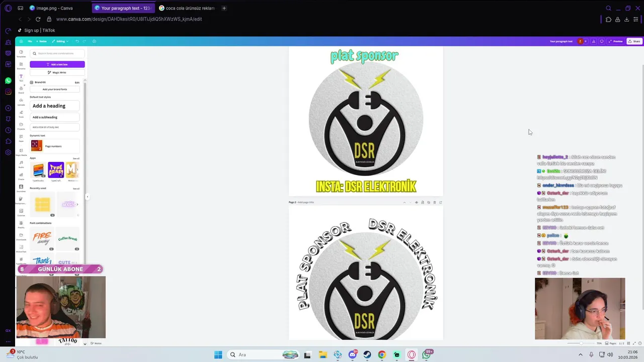Expand apps row with right chevron
Image resolution: width=644 pixels, height=362 pixels.
click(x=77, y=170)
